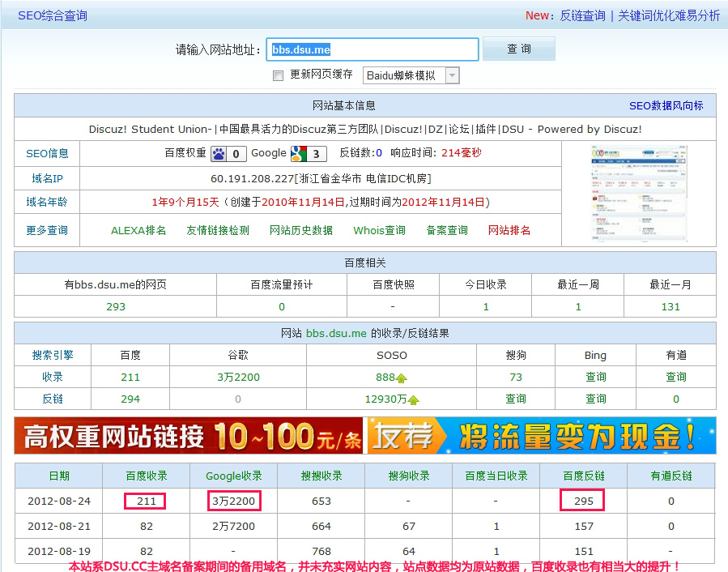The image size is (728, 572).
Task: Click the 搜搜收录 value 768
Action: [x=321, y=551]
